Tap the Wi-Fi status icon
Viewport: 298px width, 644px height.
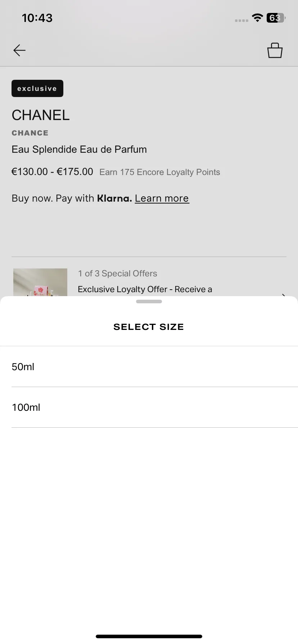(257, 18)
